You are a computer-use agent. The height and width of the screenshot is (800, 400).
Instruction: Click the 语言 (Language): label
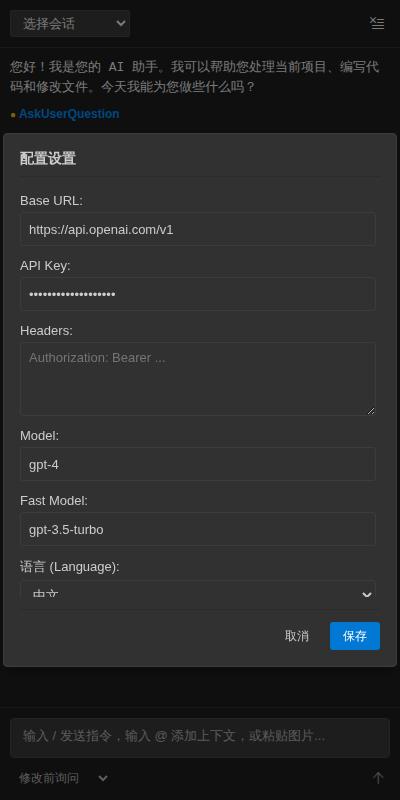click(70, 567)
